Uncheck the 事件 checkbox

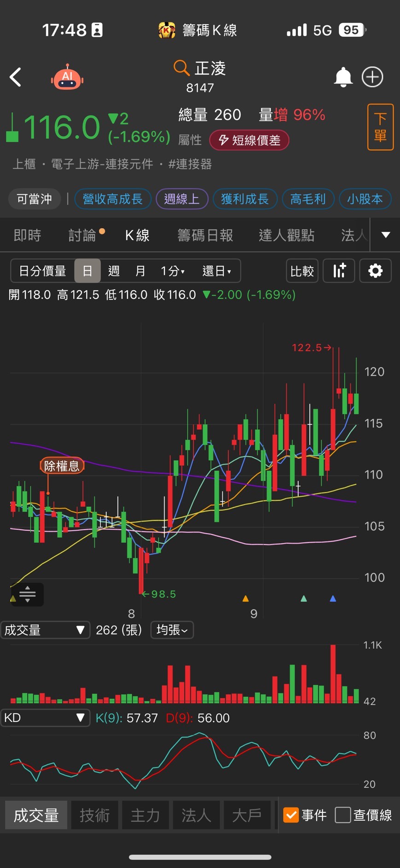pyautogui.click(x=291, y=815)
